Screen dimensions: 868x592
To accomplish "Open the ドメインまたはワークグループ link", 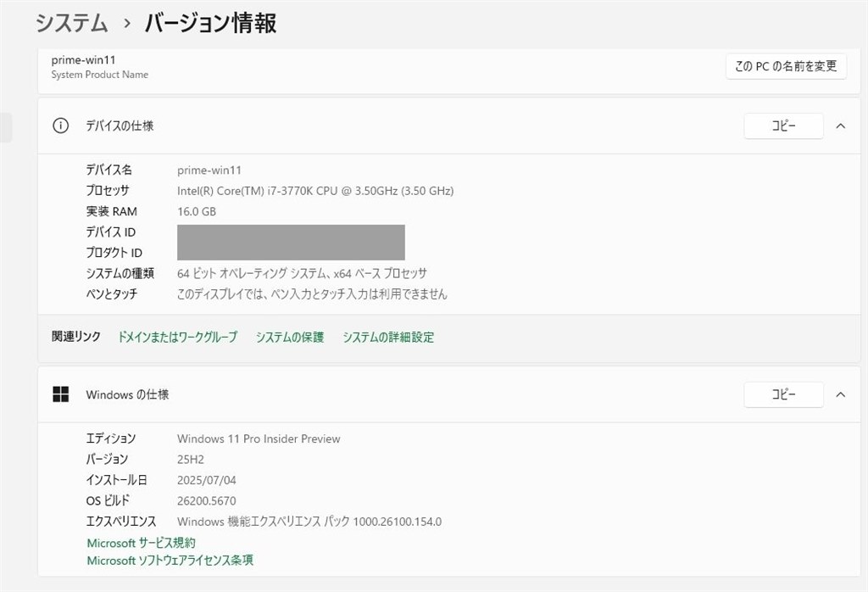I will coord(178,337).
